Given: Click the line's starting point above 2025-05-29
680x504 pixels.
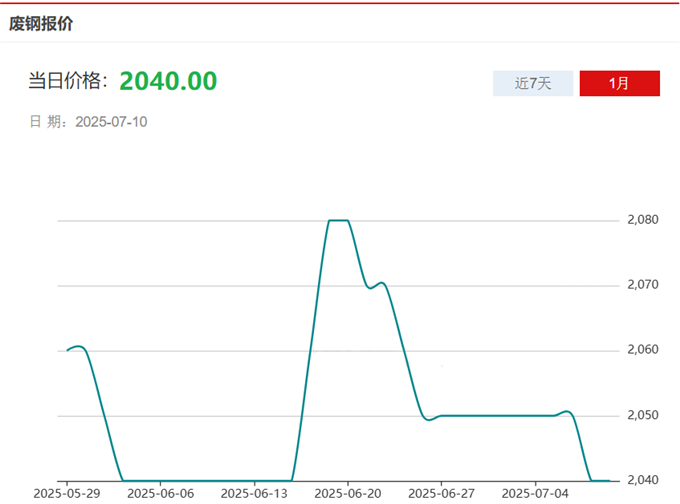Looking at the screenshot, I should 67,350.
